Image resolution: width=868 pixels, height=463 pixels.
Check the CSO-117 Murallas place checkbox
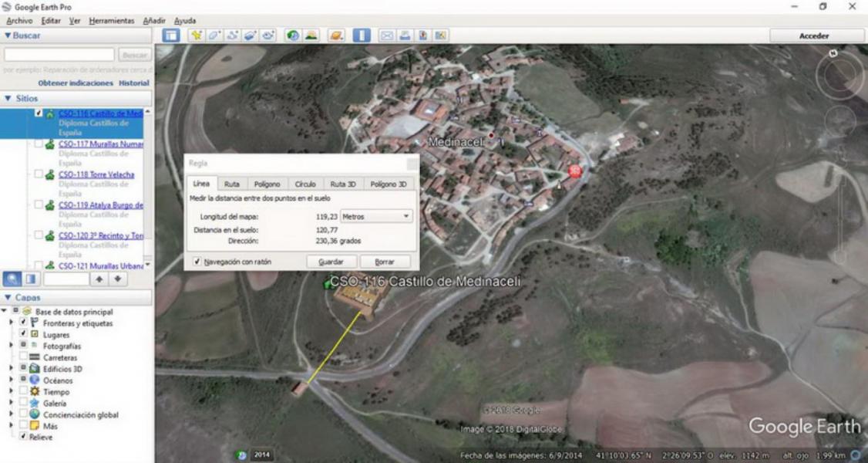(x=39, y=144)
